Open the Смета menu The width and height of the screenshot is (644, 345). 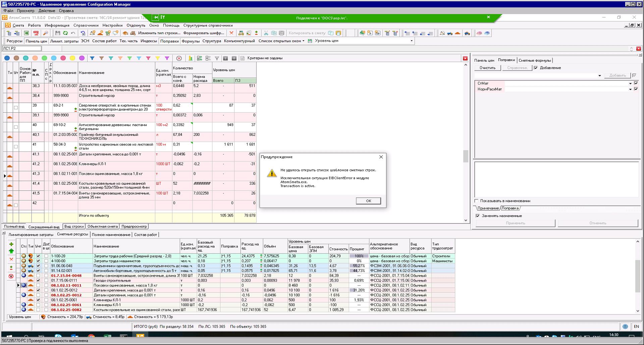coord(18,25)
